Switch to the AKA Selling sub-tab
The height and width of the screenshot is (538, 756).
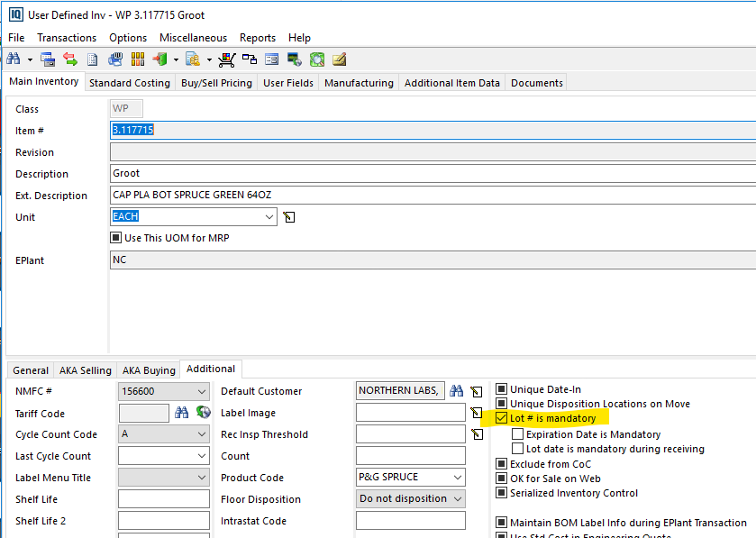[86, 370]
